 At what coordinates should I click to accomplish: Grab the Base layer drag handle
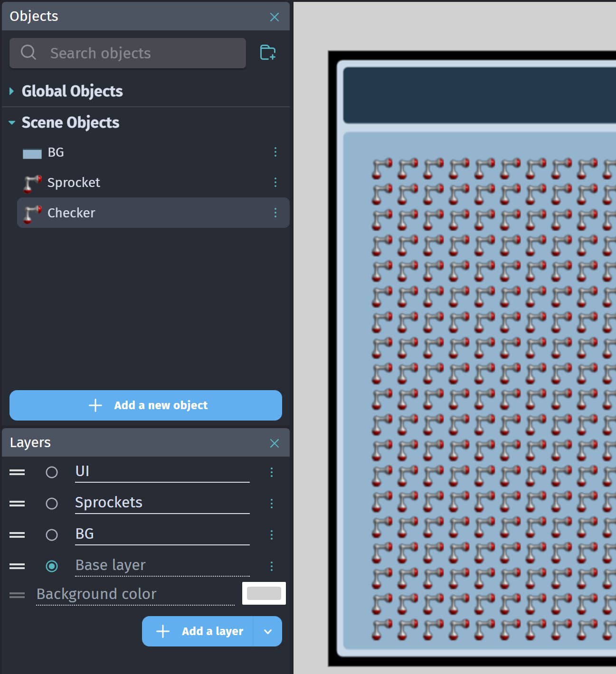(17, 566)
